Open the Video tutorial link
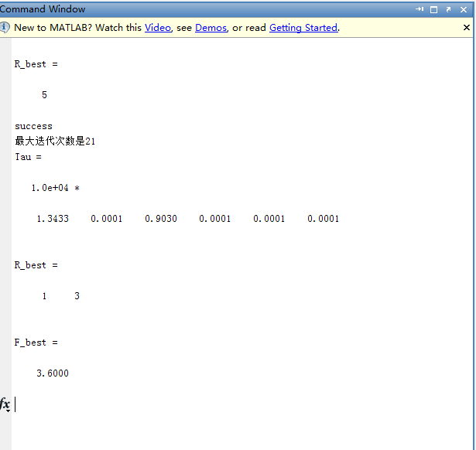 point(158,28)
